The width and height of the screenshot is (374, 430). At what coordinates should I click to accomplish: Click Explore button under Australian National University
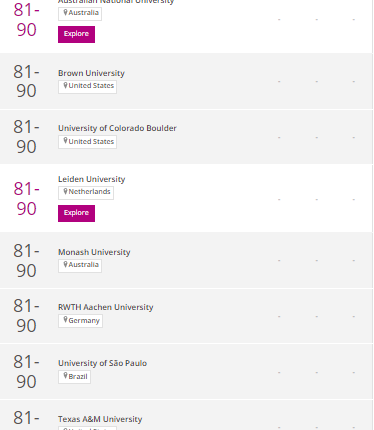click(76, 34)
